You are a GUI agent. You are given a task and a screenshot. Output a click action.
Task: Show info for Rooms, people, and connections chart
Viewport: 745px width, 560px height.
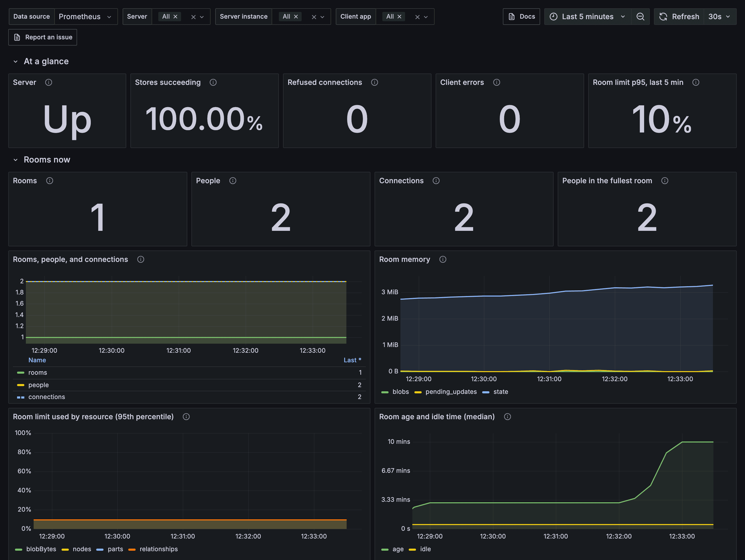click(140, 260)
